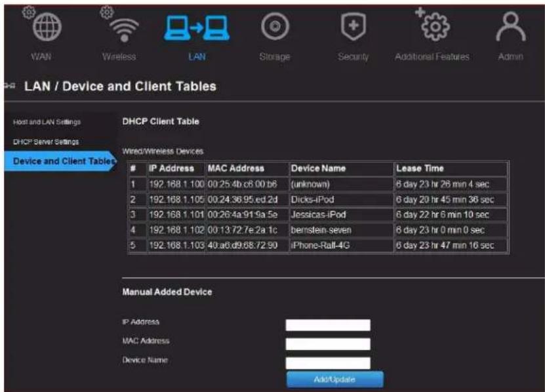This screenshot has height=392, width=545.
Task: Click the Device Name column header
Action: (x=318, y=168)
